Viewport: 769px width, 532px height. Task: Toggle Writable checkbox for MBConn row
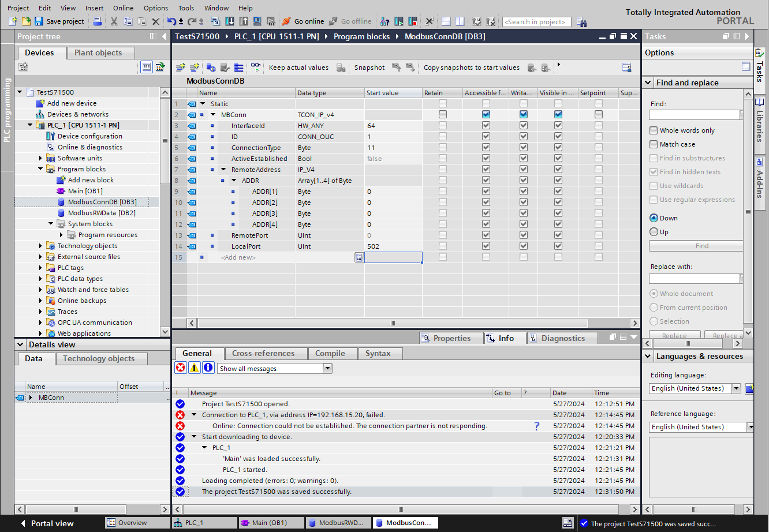(x=524, y=115)
